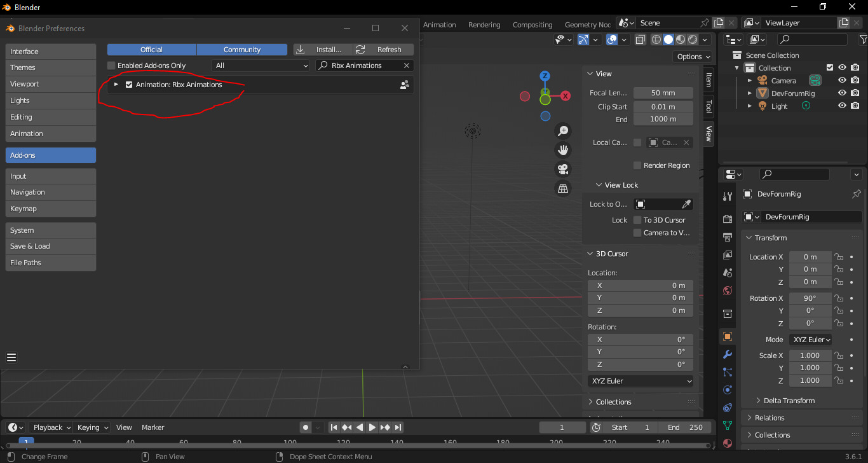Switch viewport to Rendered shading mode
868x463 pixels.
[692, 39]
